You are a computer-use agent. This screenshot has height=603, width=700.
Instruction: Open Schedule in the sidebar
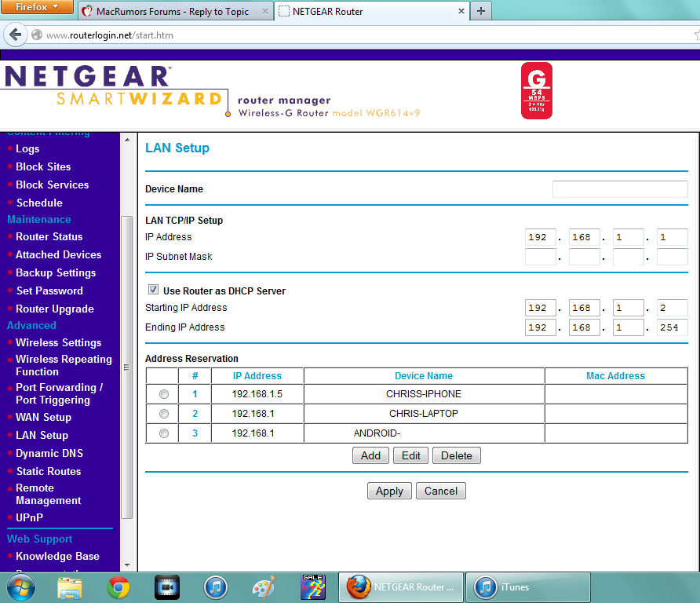click(x=39, y=203)
